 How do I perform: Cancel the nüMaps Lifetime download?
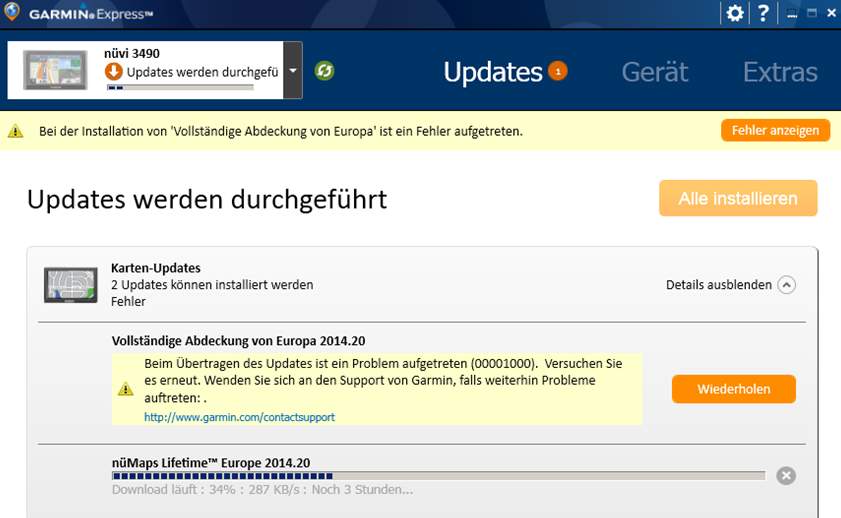tap(786, 475)
